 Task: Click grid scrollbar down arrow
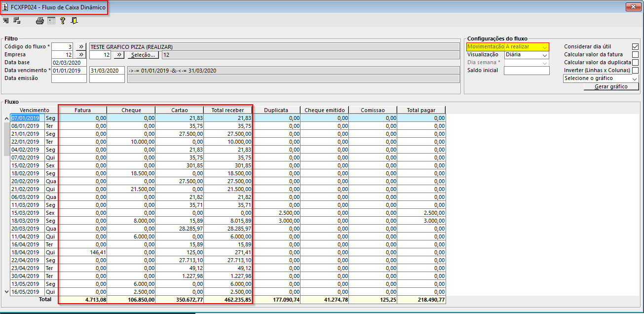tap(6, 292)
